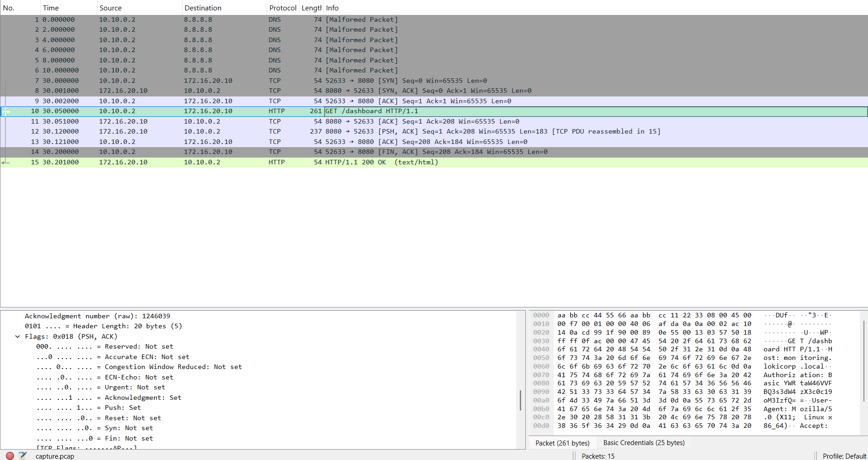Select first malformed DNS packet at 0.000000
This screenshot has height=460, width=868.
[434, 19]
